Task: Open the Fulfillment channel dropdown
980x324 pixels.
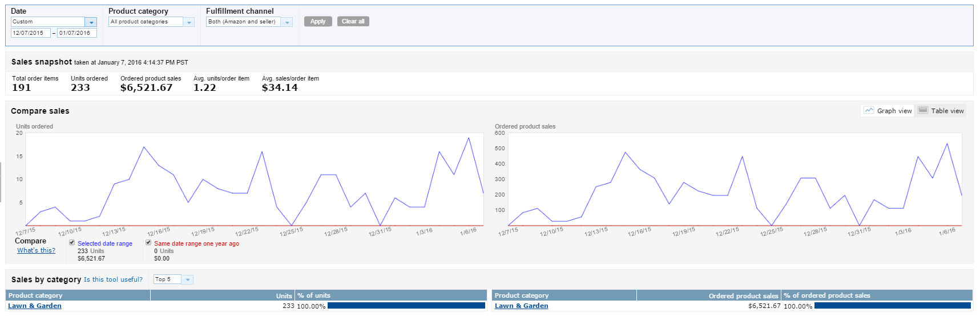Action: 287,22
